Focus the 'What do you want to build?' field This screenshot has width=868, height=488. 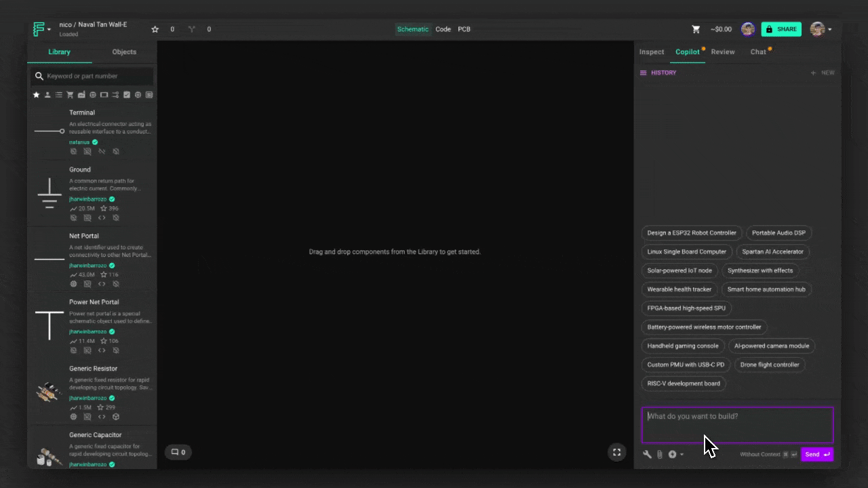coord(737,424)
